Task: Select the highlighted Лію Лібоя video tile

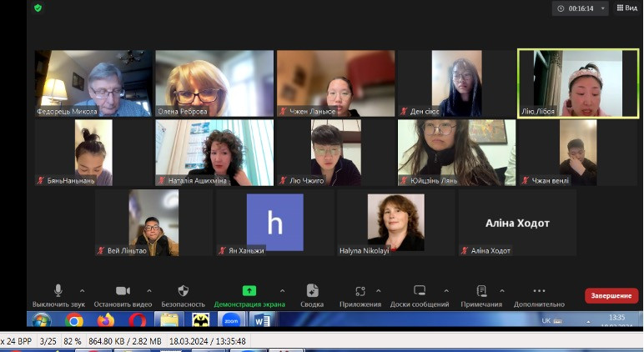Action: (578, 83)
